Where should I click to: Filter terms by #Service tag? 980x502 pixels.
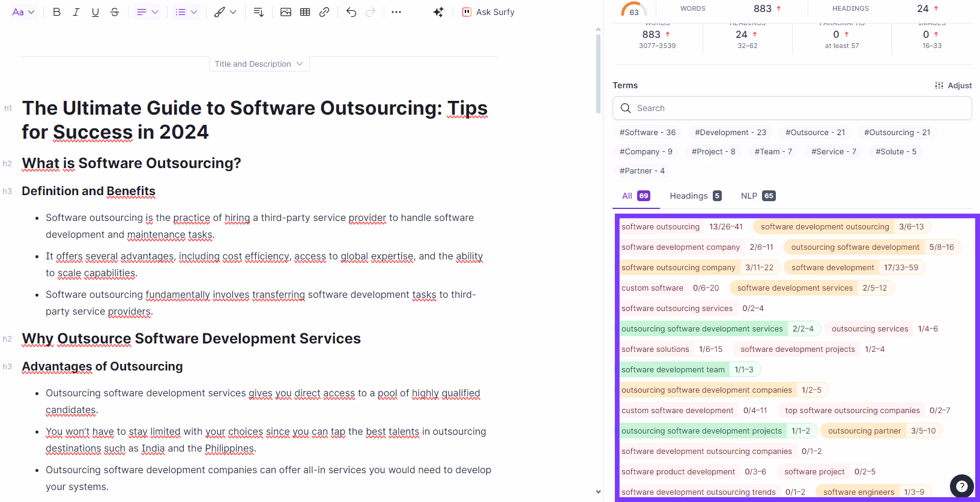[833, 152]
